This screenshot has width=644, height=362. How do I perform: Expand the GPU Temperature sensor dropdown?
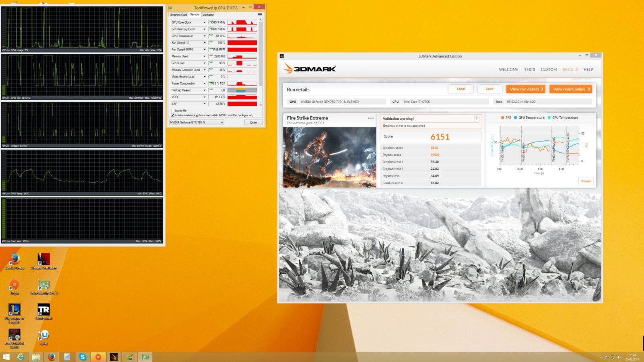[x=204, y=36]
